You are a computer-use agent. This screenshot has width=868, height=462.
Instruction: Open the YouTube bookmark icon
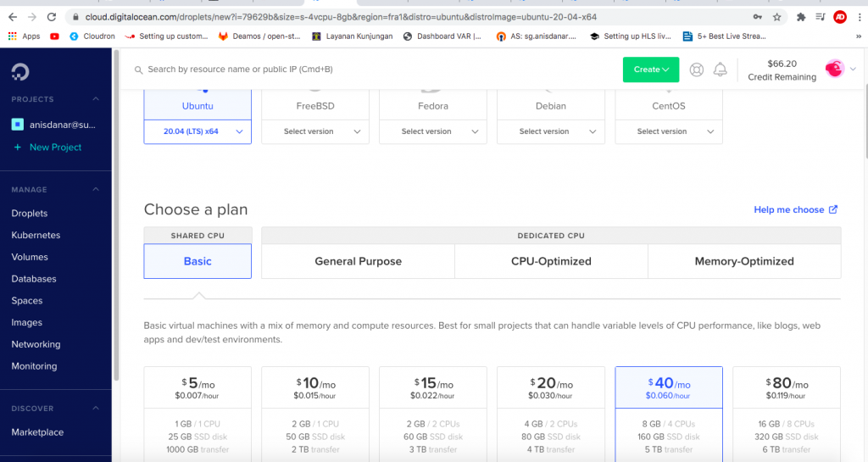click(54, 36)
